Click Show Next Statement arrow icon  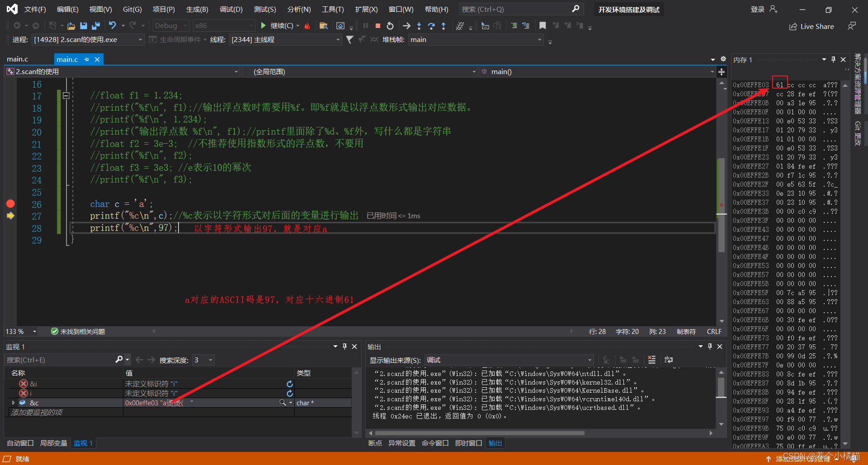(406, 26)
